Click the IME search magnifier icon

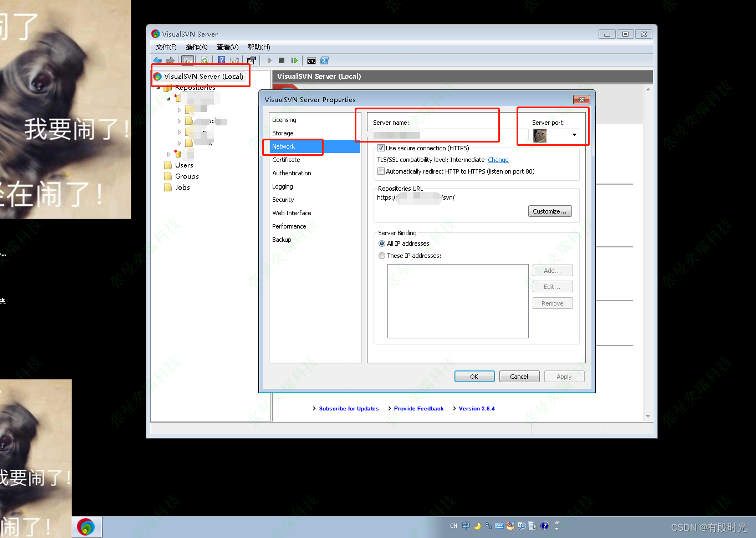[x=522, y=526]
